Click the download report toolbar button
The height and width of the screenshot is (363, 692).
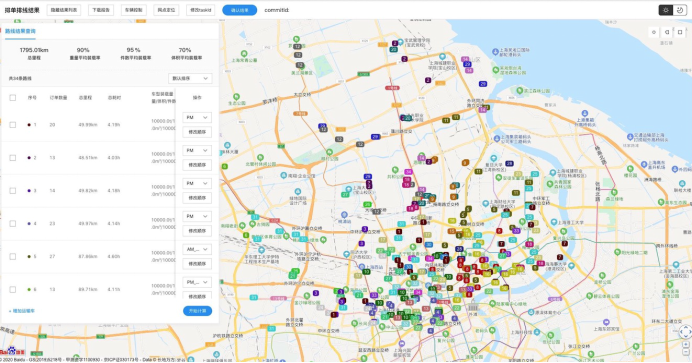pyautogui.click(x=101, y=10)
